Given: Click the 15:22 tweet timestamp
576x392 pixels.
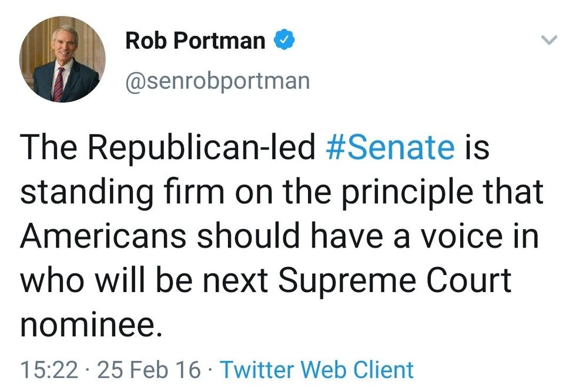Looking at the screenshot, I should pos(49,370).
